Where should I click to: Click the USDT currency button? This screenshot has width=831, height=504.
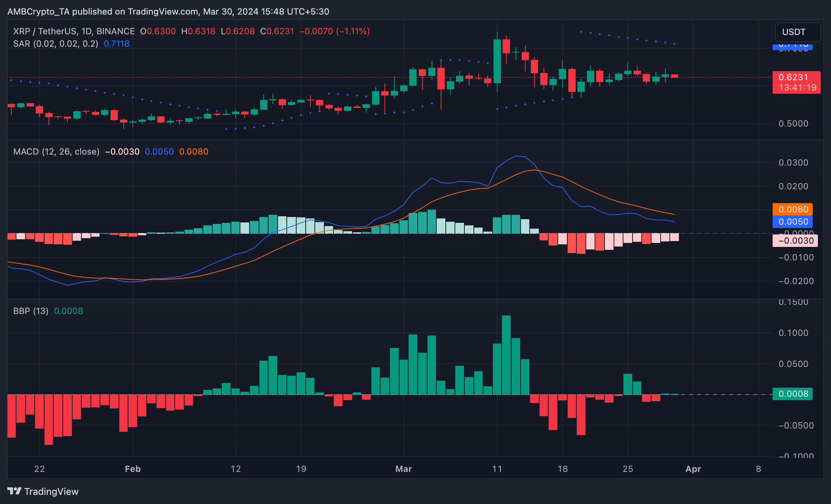tap(798, 32)
